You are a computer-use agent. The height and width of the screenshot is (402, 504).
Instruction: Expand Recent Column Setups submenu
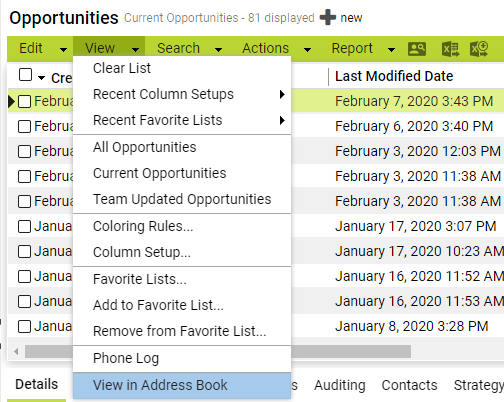coord(182,94)
